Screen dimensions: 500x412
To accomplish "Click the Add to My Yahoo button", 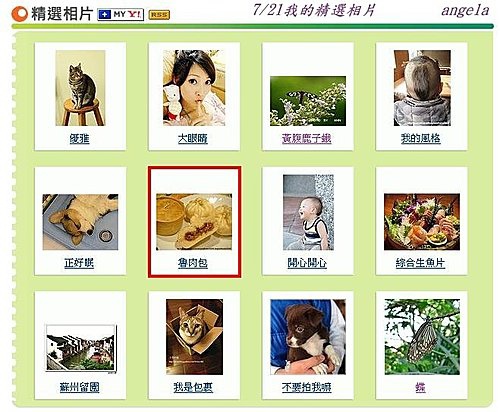I will 120,15.
